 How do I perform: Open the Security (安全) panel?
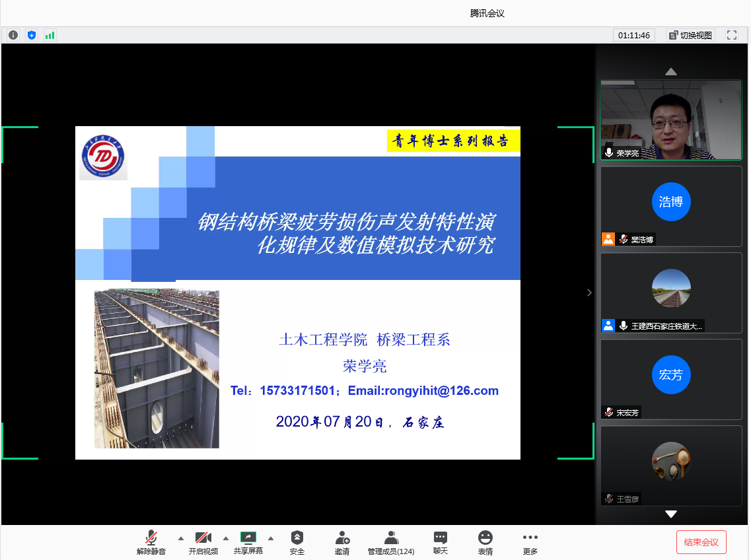tap(297, 542)
